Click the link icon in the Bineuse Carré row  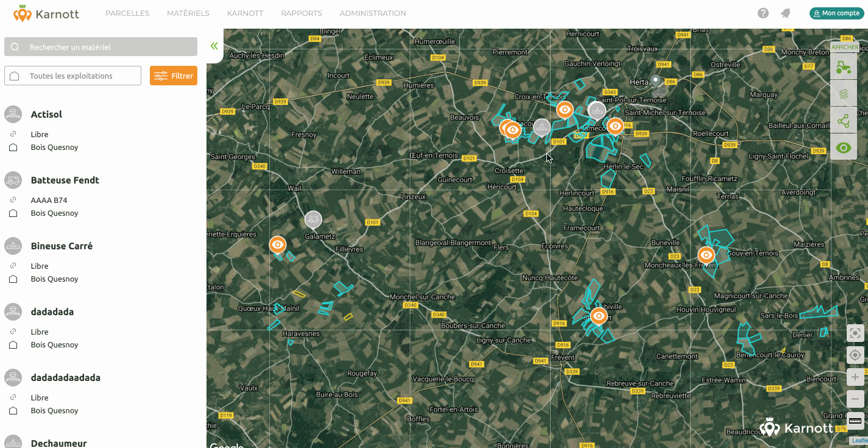(13, 266)
